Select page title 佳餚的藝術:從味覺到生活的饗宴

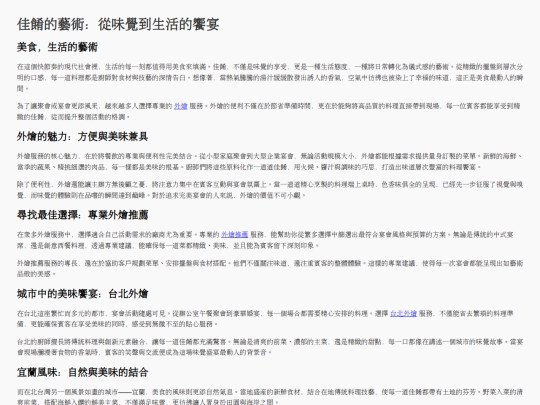[x=118, y=24]
